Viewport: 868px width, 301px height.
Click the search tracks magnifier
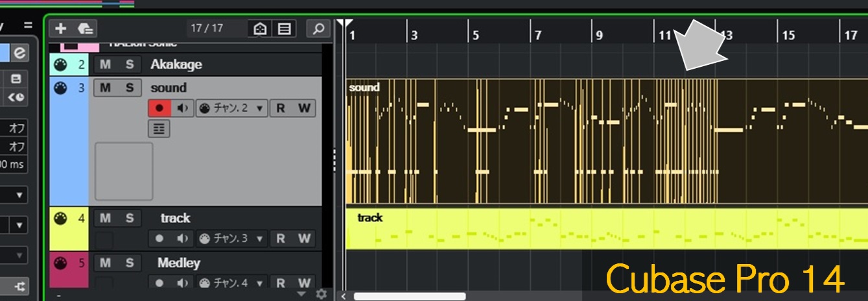pyautogui.click(x=318, y=29)
